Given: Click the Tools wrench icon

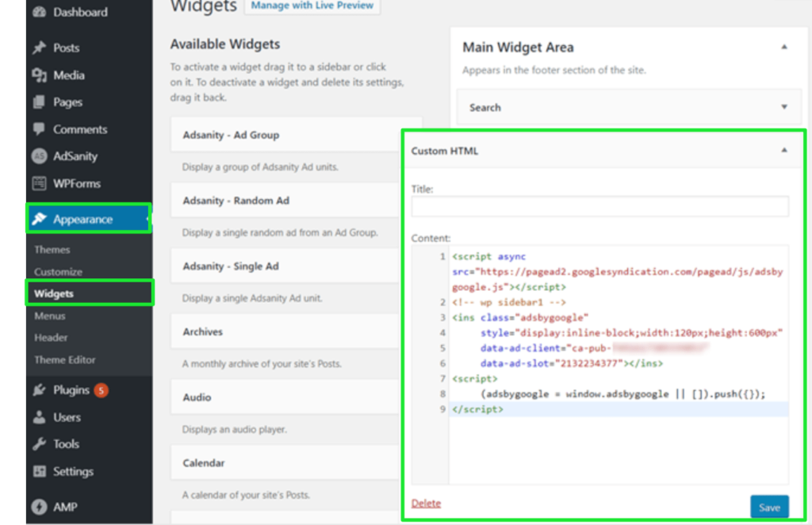Looking at the screenshot, I should pos(40,444).
